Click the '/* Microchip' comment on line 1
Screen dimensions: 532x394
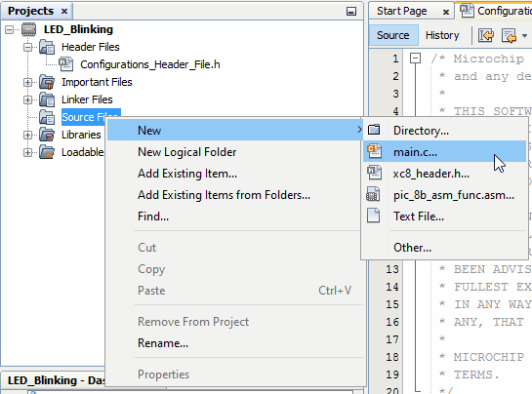(477, 59)
